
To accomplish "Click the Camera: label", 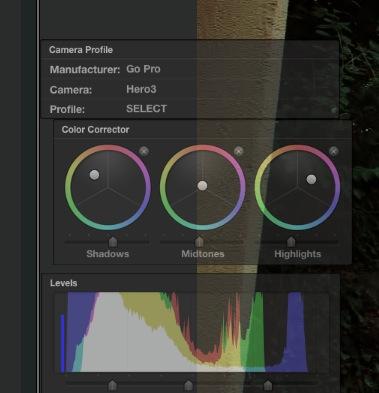I will [71, 90].
